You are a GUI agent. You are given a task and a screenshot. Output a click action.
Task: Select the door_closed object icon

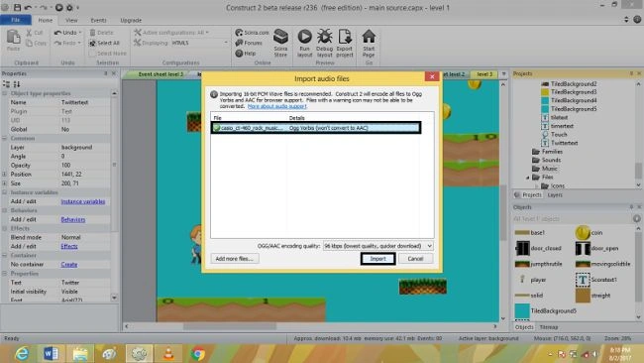(x=522, y=248)
